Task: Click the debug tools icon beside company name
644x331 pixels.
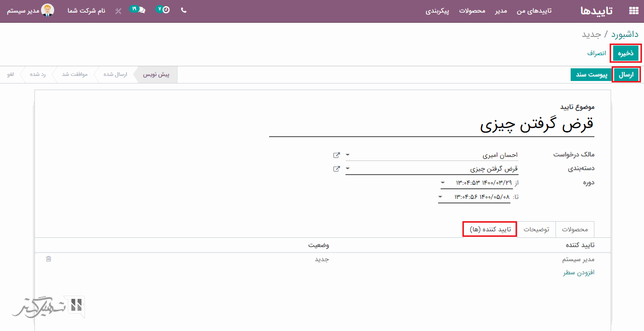Action: tap(118, 11)
